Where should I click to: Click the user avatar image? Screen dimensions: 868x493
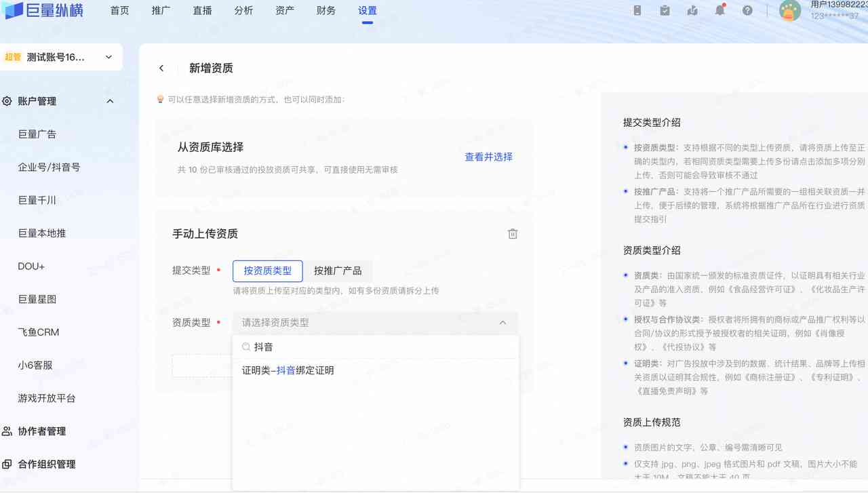click(x=790, y=10)
